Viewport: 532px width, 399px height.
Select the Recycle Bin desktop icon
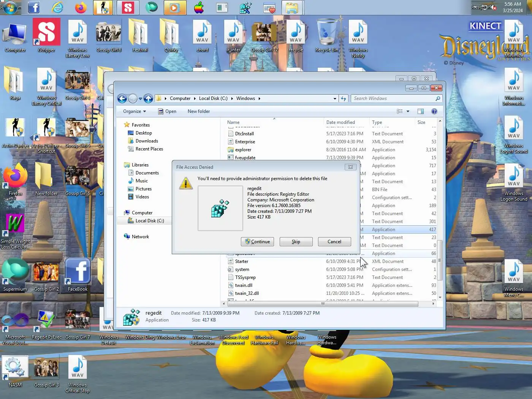coord(326,37)
